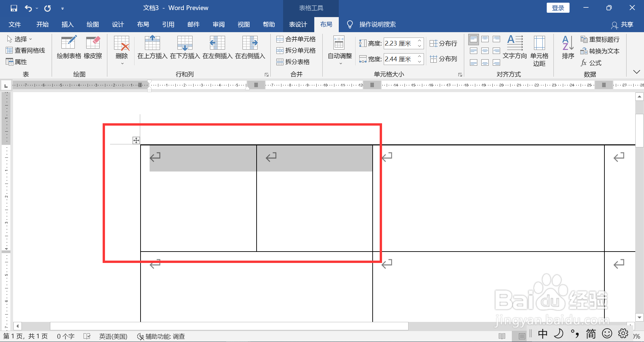Select align center left cell alignment
644x342 pixels.
click(x=474, y=51)
